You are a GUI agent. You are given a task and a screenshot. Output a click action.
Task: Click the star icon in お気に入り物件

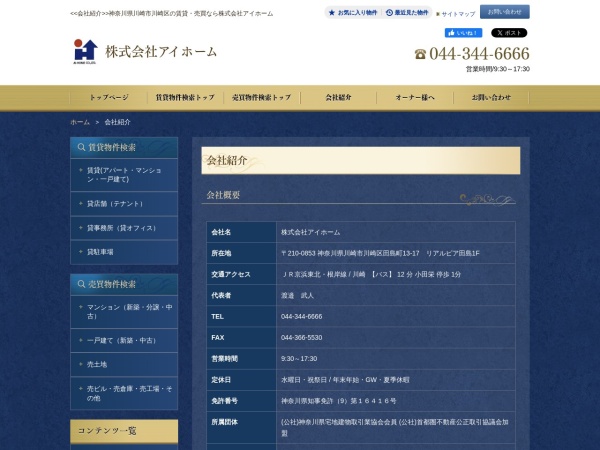point(332,13)
